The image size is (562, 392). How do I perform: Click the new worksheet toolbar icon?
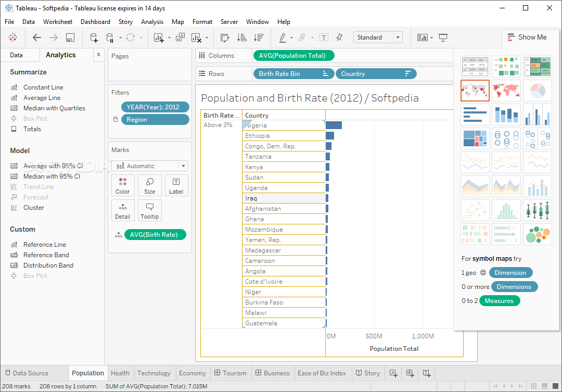(x=159, y=37)
